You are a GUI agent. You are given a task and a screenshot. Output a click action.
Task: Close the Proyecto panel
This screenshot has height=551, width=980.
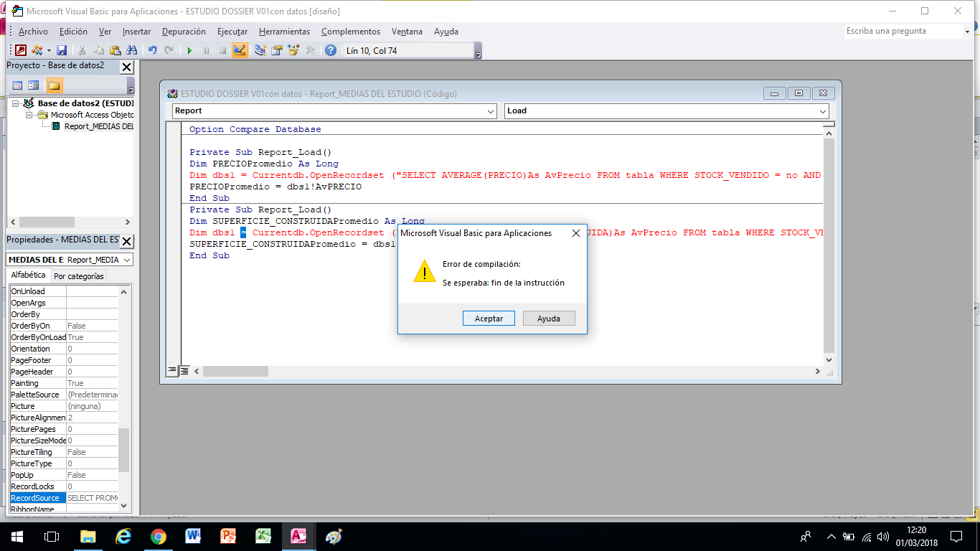[126, 67]
